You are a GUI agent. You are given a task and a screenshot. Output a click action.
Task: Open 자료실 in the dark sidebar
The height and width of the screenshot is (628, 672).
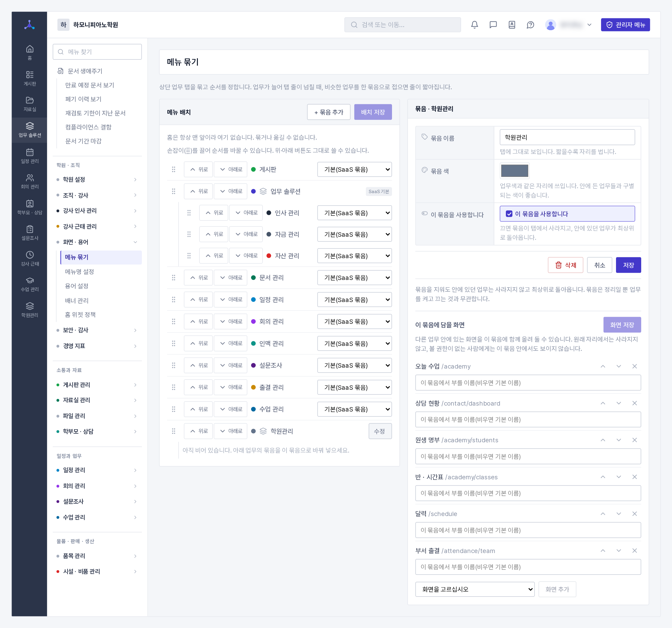point(30,104)
